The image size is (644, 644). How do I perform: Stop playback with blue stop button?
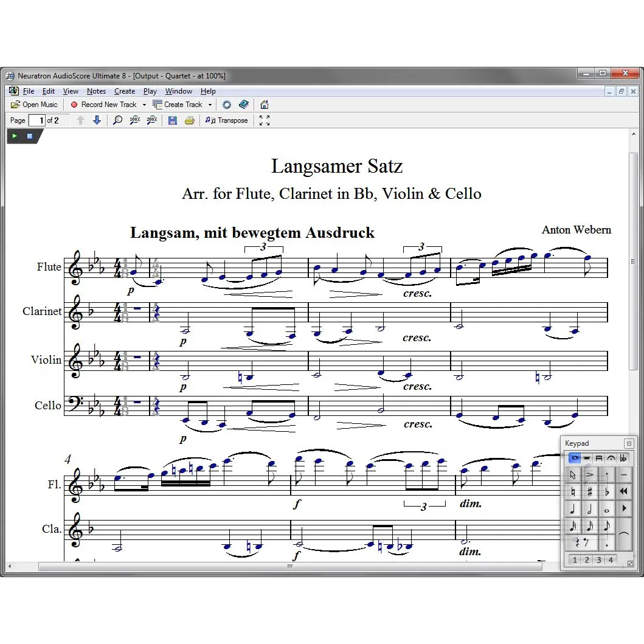coord(30,136)
